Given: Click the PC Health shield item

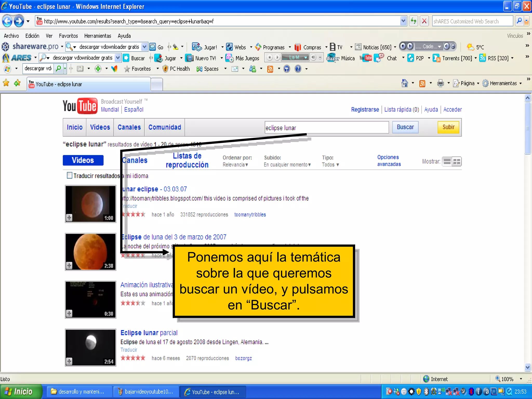Looking at the screenshot, I should click(176, 69).
